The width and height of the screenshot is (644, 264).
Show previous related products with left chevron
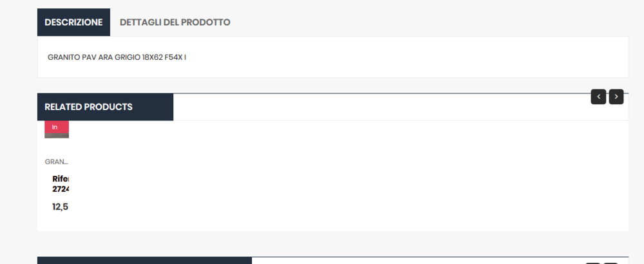(x=598, y=97)
